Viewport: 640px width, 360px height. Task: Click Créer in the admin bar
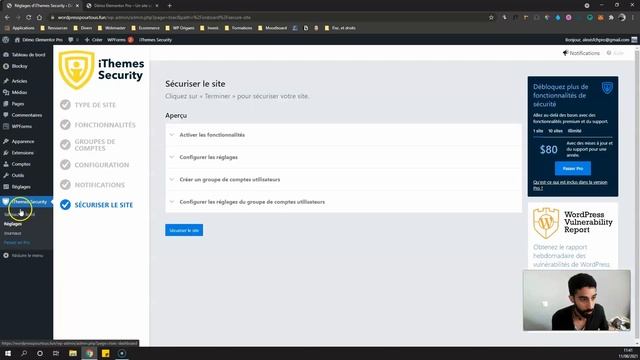click(x=93, y=40)
